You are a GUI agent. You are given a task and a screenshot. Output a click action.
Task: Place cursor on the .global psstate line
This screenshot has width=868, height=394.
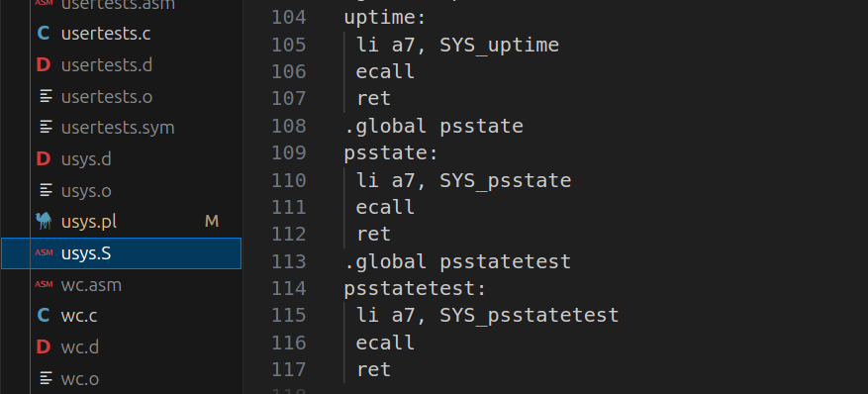(434, 126)
